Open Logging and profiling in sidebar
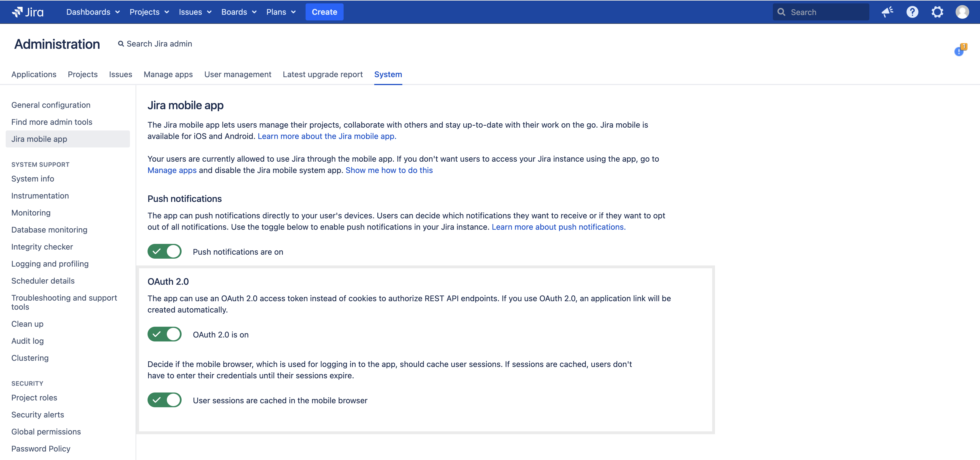The image size is (980, 460). pos(50,264)
